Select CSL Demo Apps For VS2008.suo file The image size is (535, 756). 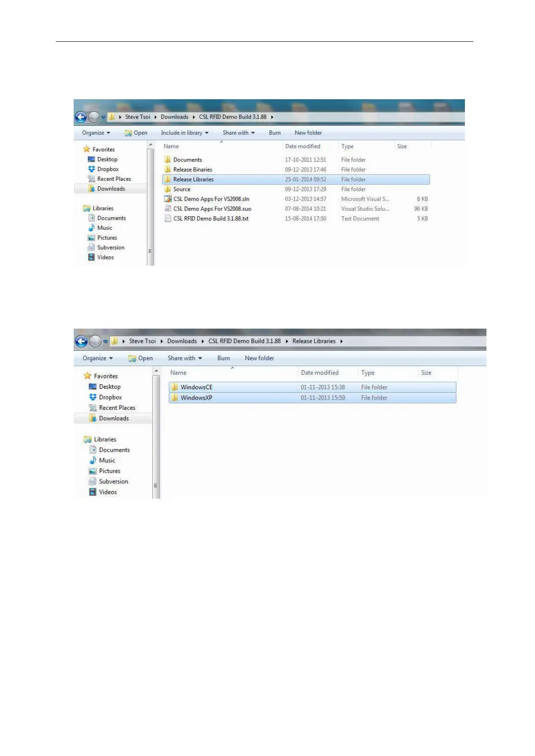pos(296,209)
